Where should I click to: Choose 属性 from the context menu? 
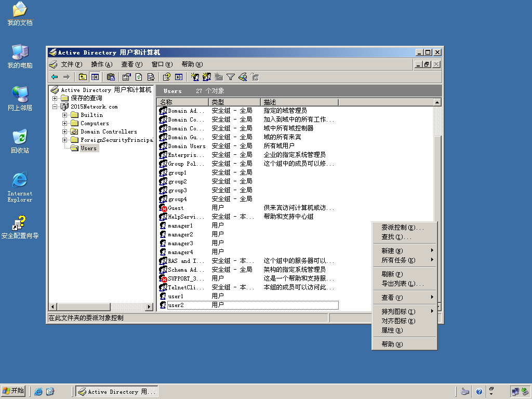pos(404,330)
